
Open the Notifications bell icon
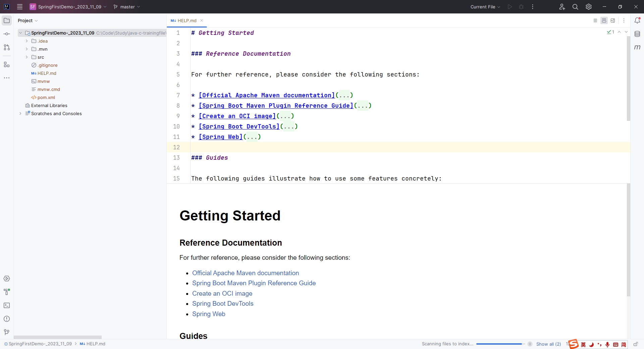(637, 20)
